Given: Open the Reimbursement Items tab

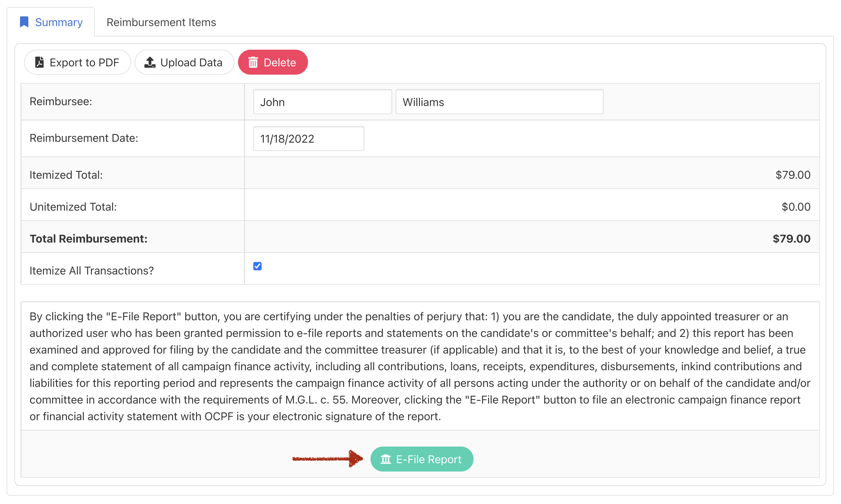Looking at the screenshot, I should pos(161,22).
